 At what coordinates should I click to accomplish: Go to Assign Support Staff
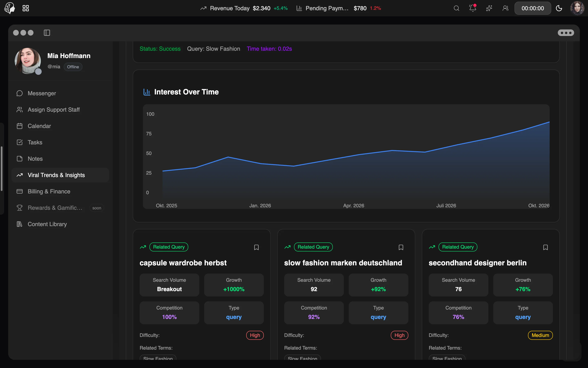(60, 110)
